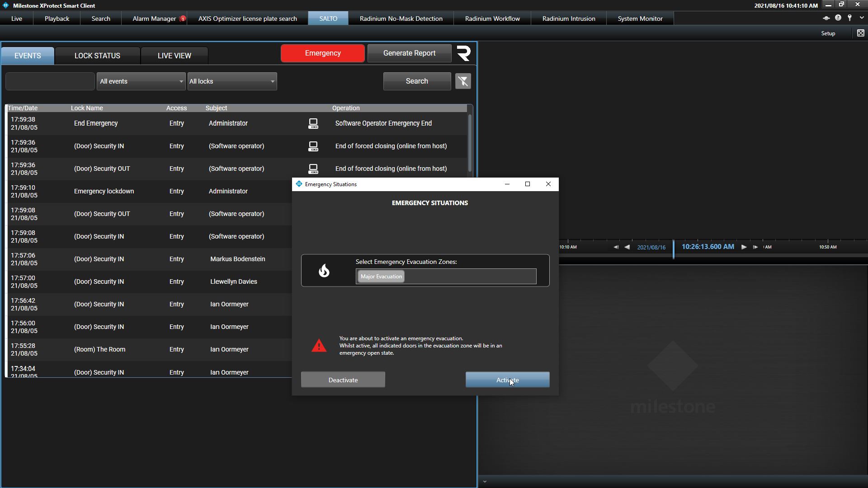Step to previous frame on timeline

(616, 247)
